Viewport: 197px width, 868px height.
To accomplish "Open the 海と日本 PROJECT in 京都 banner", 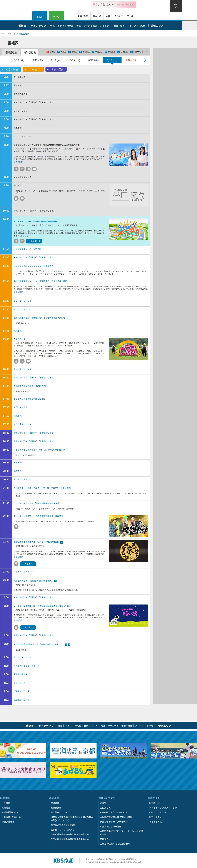I will tap(73, 750).
